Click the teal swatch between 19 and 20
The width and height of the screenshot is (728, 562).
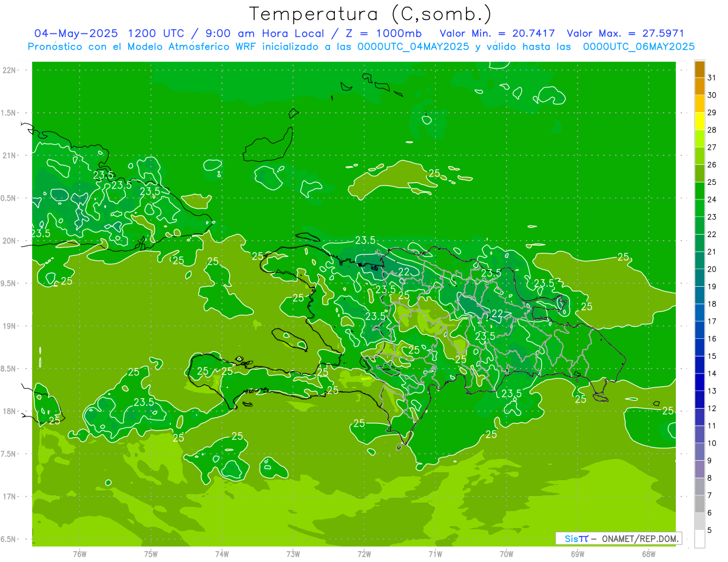(x=699, y=278)
